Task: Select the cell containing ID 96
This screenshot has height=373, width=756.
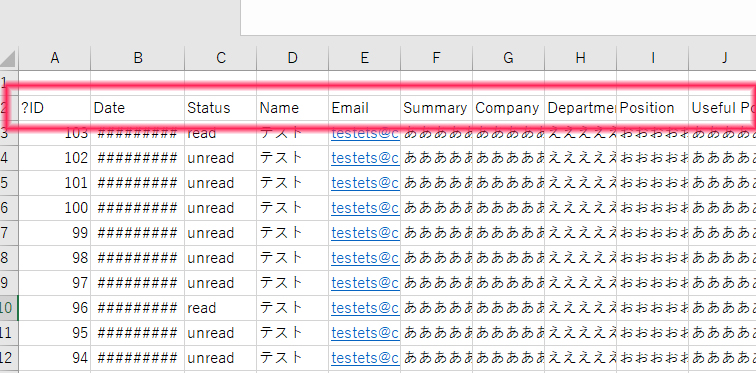Action: 54,308
